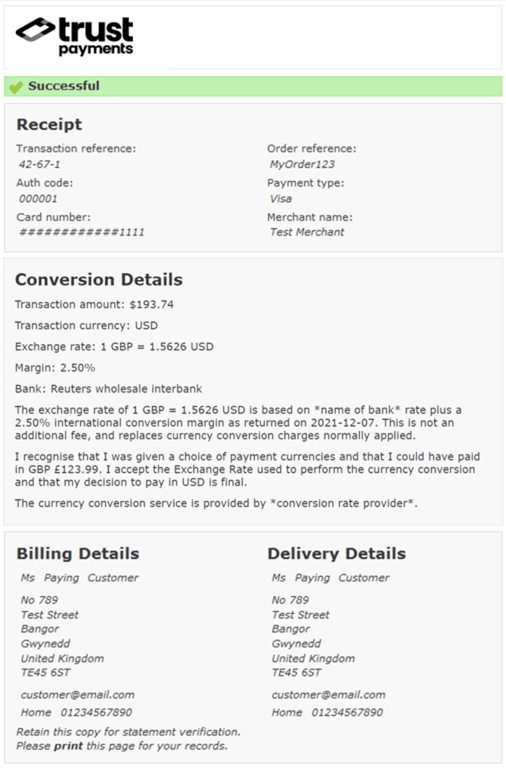
Task: Click the Delivery Details heading
Action: click(x=337, y=553)
